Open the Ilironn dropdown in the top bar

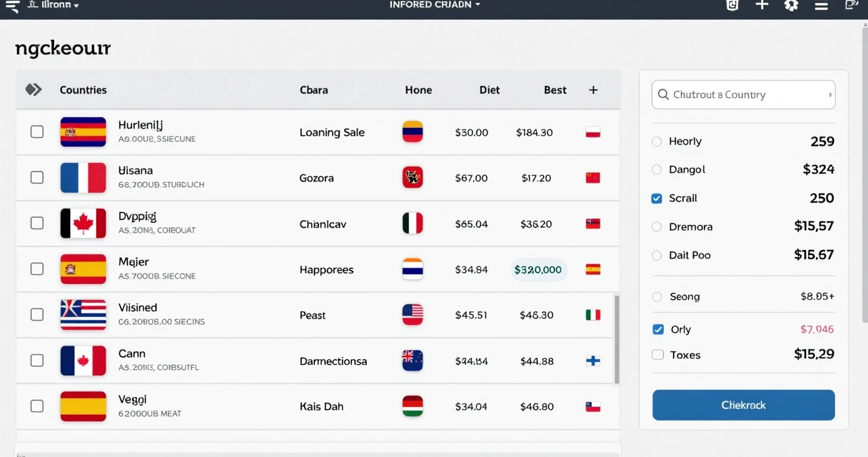(x=54, y=6)
